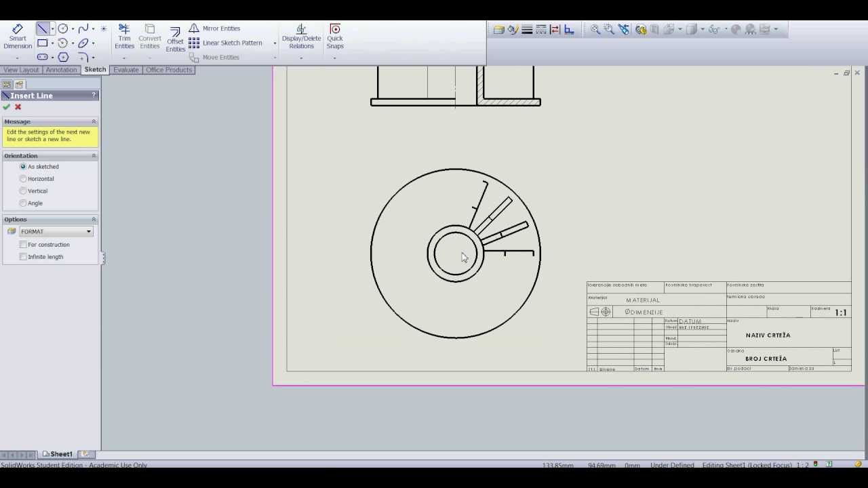Click the Line Style icon
This screenshot has width=868, height=488.
(x=541, y=29)
